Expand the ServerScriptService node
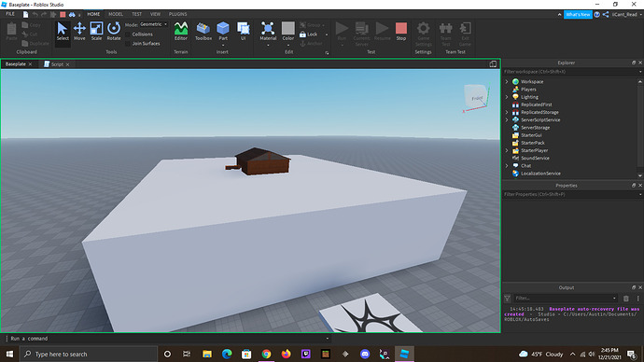The image size is (644, 362). pyautogui.click(x=507, y=119)
